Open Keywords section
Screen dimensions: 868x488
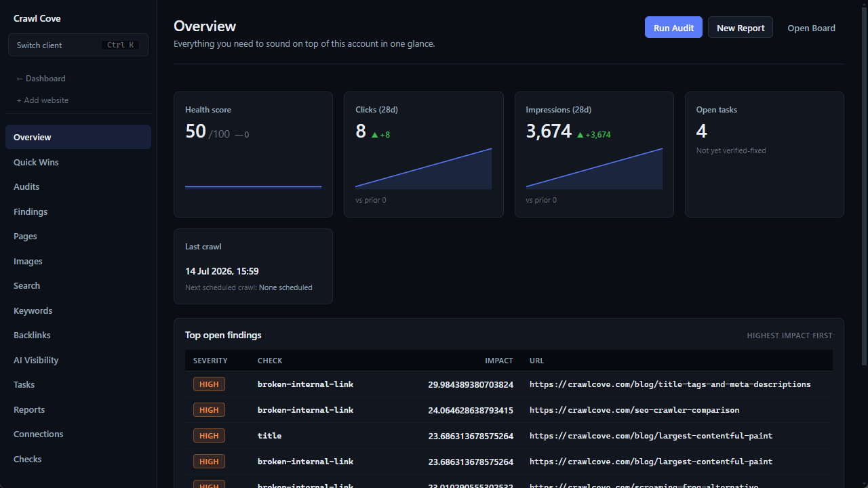[78, 310]
